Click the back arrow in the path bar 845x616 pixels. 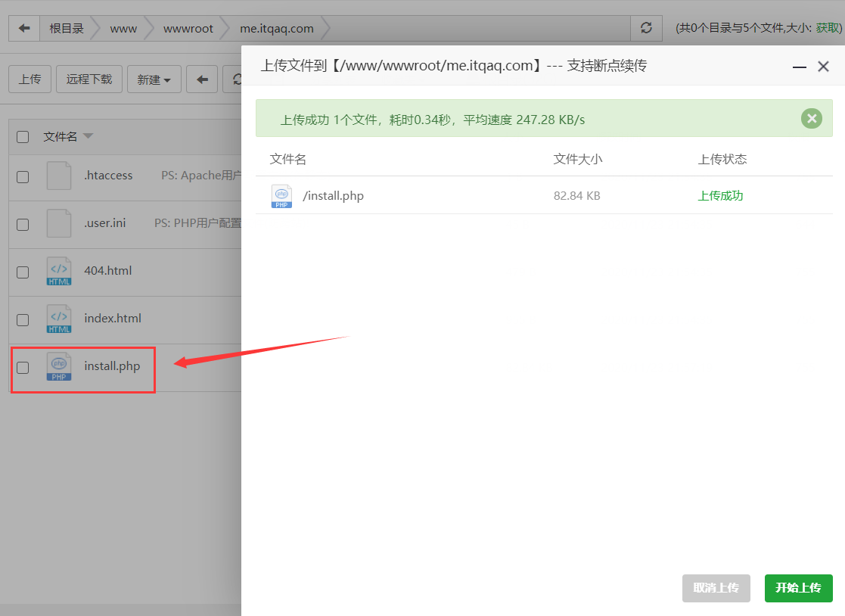coord(24,29)
